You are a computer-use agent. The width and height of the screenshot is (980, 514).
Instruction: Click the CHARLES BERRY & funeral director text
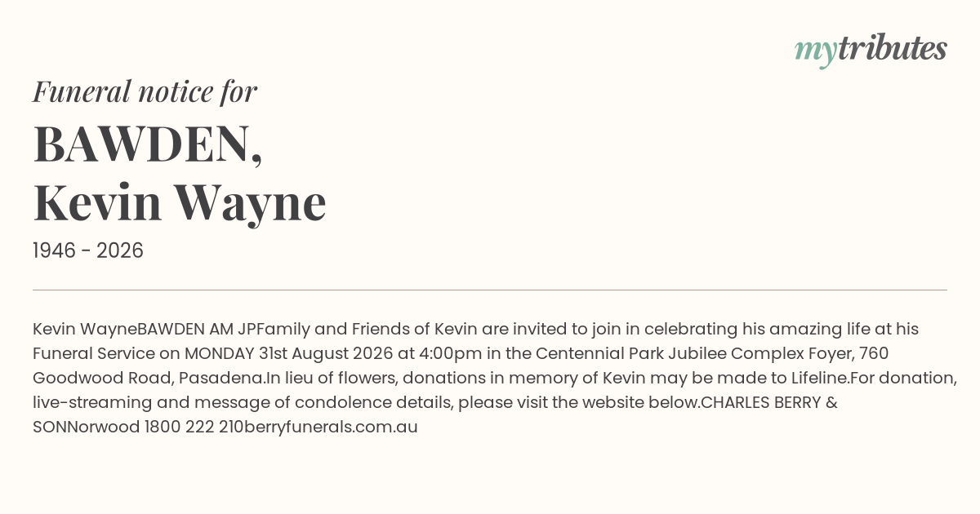[x=769, y=402]
